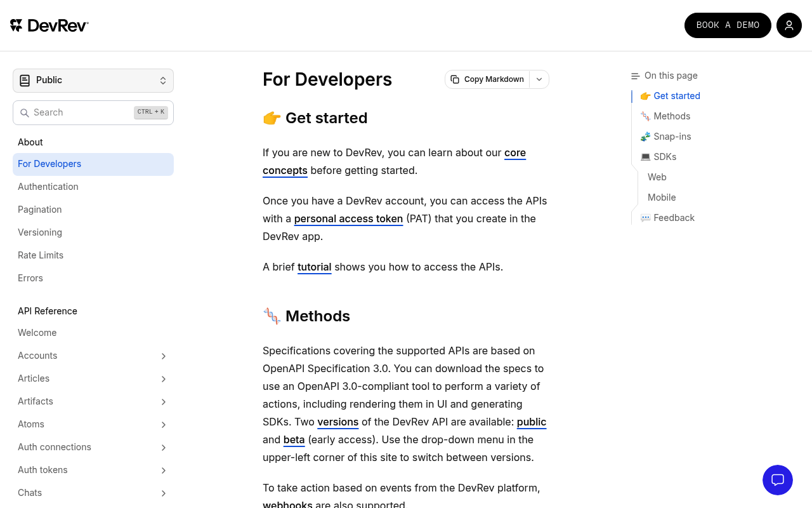Click the CTRL + K shortcut badge

(151, 112)
